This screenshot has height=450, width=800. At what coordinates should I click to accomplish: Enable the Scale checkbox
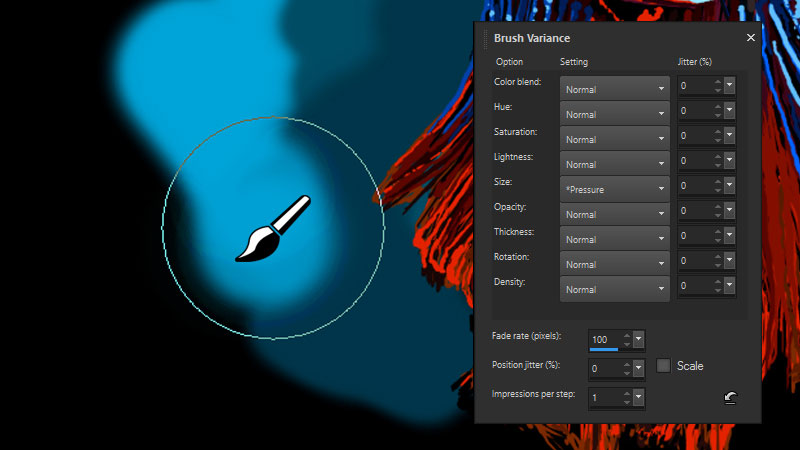(663, 366)
